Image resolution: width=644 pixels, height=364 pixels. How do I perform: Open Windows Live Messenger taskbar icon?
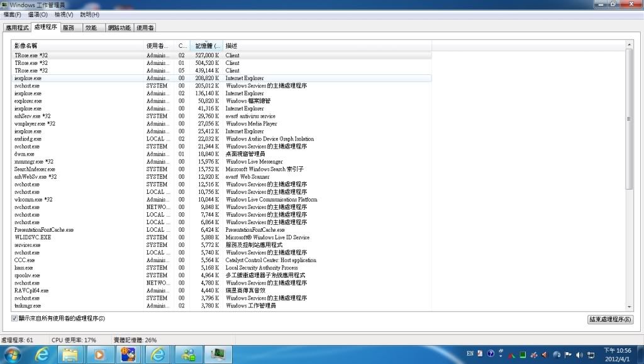click(188, 354)
